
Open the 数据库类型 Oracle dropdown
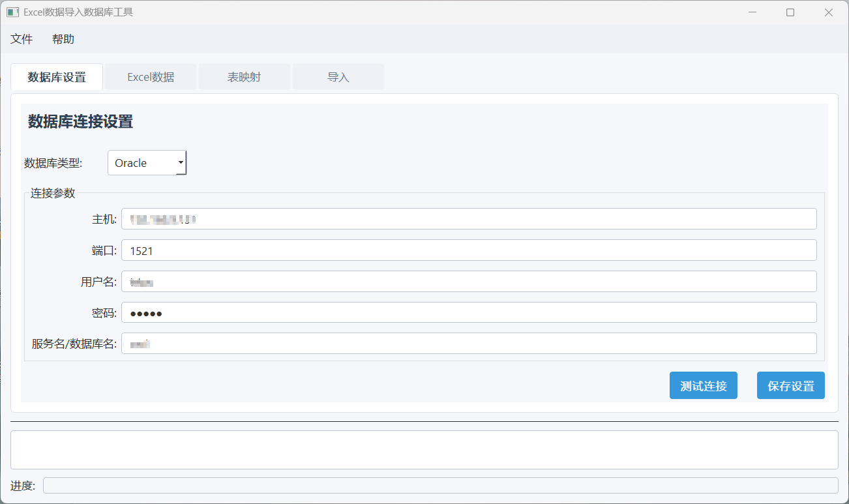(x=147, y=163)
